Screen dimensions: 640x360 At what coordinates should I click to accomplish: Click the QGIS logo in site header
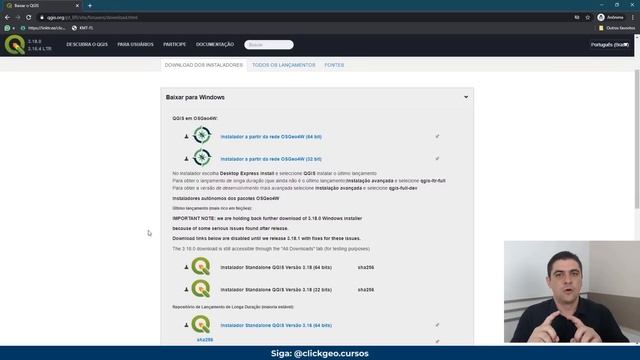[15, 44]
